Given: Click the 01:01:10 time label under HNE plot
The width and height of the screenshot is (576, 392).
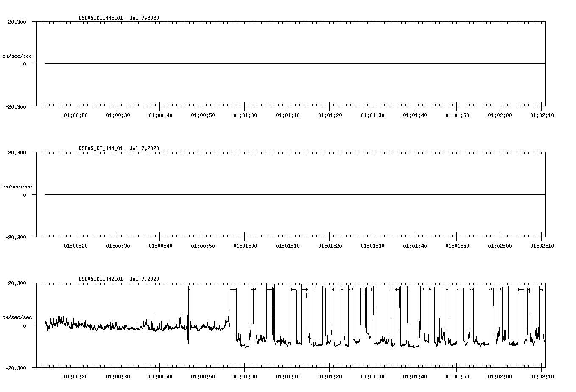Looking at the screenshot, I should pyautogui.click(x=288, y=115).
